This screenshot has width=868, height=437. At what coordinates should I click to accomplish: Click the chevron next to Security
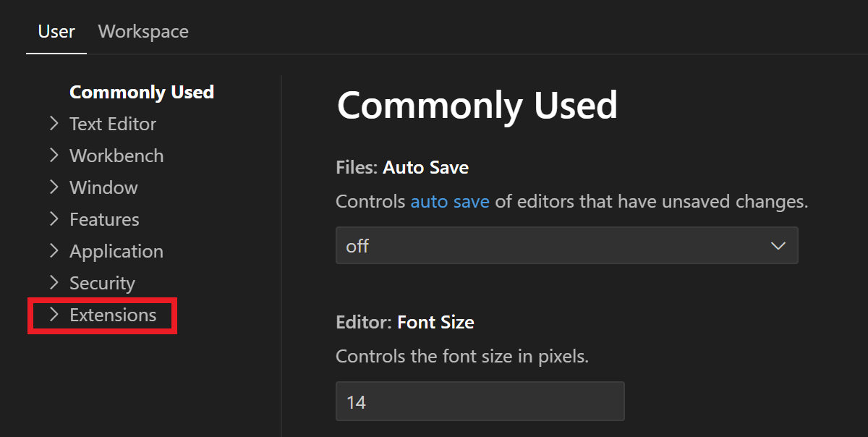[x=54, y=283]
